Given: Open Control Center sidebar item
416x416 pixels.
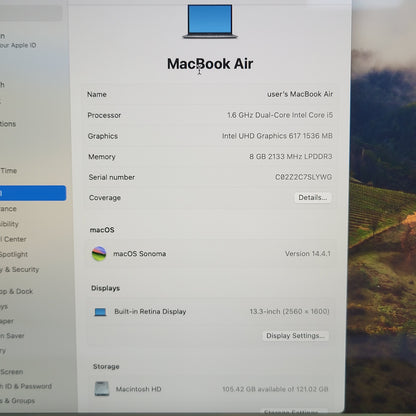Looking at the screenshot, I should [13, 239].
